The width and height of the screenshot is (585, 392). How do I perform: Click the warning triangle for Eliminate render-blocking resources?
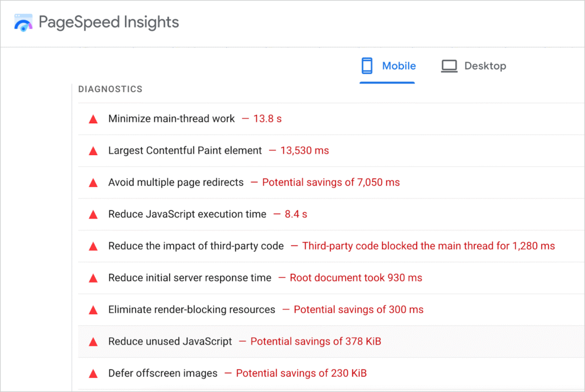93,309
